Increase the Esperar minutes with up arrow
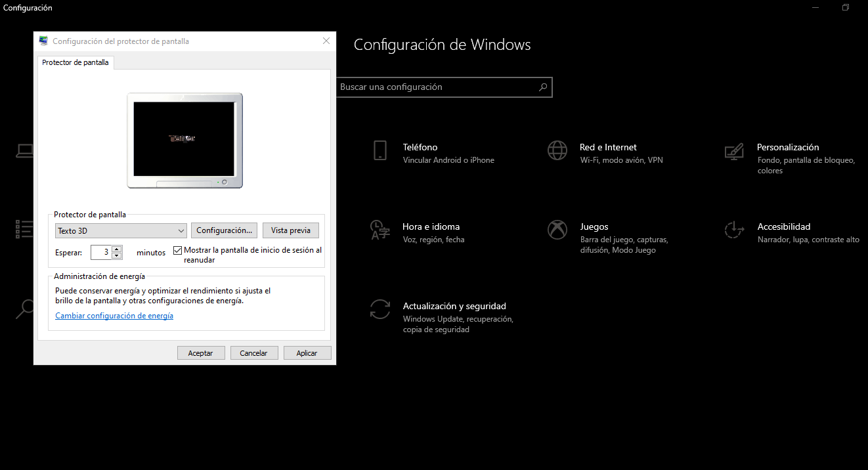This screenshot has height=470, width=868. [117, 249]
